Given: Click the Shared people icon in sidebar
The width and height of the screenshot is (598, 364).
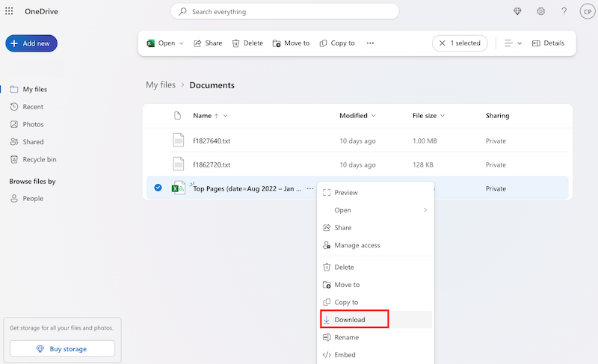Looking at the screenshot, I should click(14, 142).
